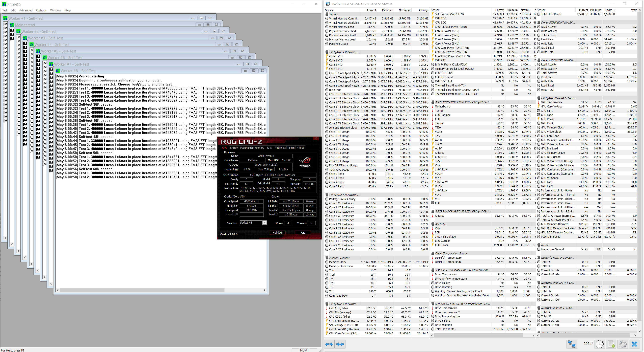Select GPU Core Voltage row
644x352 pixels.
tap(587, 107)
